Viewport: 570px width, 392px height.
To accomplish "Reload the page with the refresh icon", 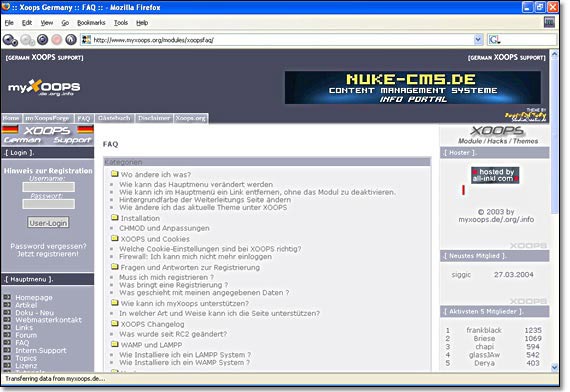I will pos(43,39).
